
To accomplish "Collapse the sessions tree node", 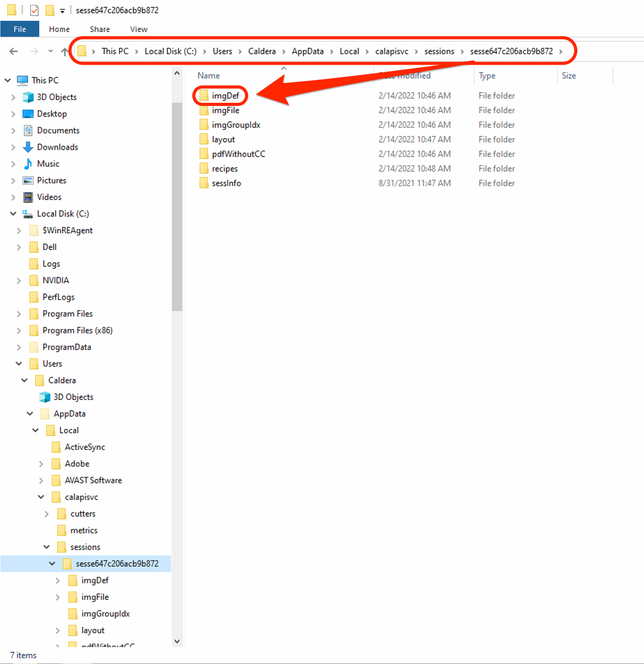I will tap(47, 547).
